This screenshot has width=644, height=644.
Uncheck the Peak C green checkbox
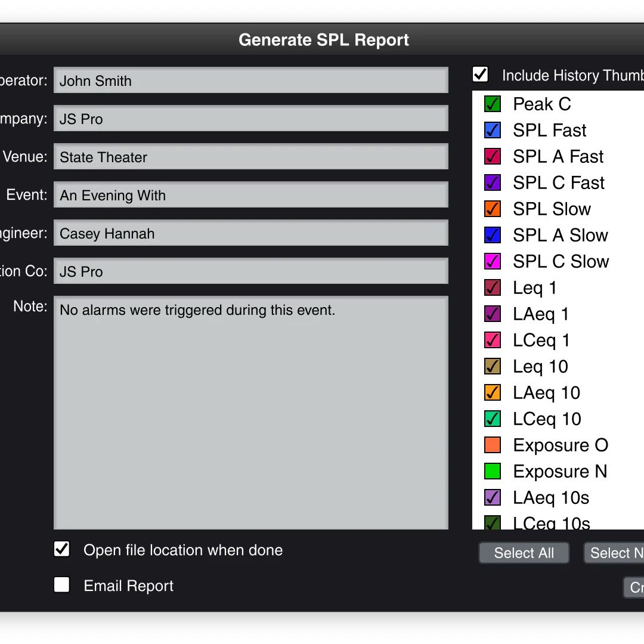[x=492, y=104]
